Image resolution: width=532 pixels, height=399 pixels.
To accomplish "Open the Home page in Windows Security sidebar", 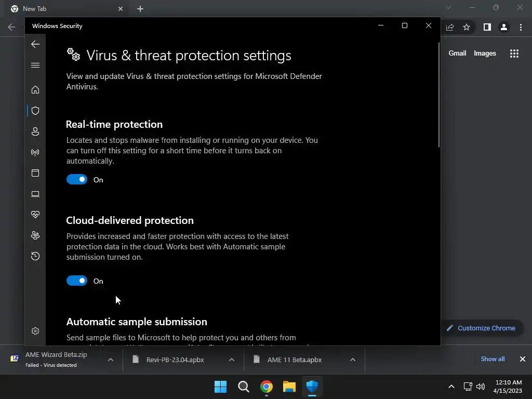I will pos(35,89).
